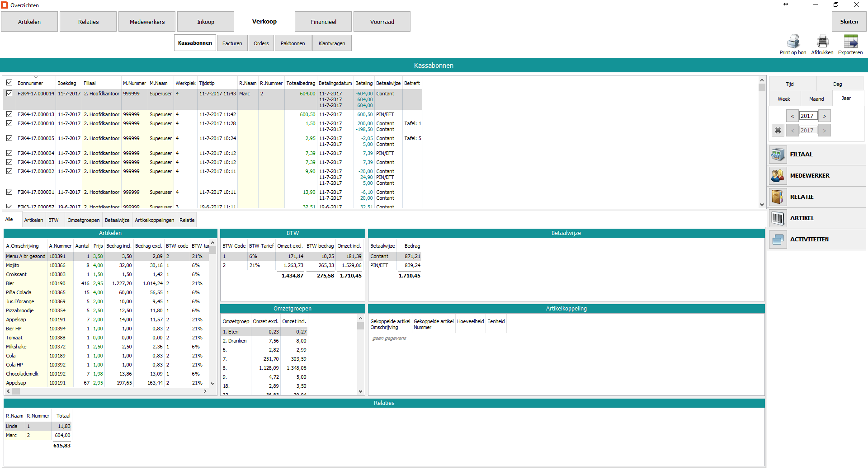Open the Medewerkers main tab

[x=147, y=22]
